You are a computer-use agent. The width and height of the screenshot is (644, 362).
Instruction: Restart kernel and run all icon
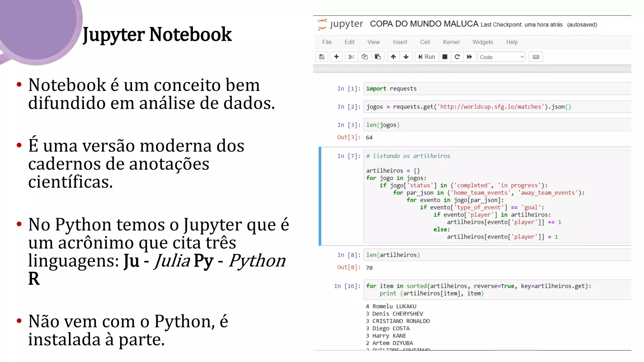469,57
